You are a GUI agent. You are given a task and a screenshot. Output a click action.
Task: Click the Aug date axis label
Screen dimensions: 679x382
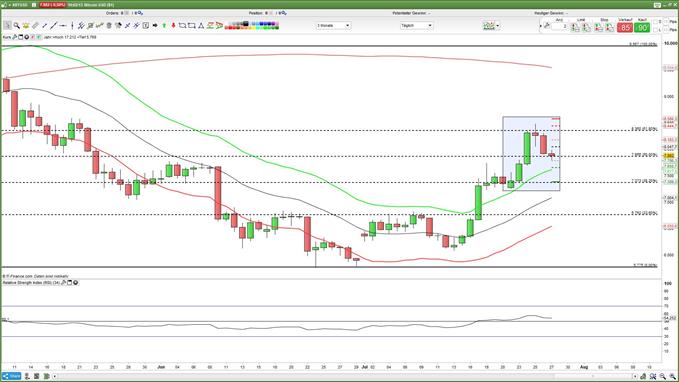coord(584,367)
